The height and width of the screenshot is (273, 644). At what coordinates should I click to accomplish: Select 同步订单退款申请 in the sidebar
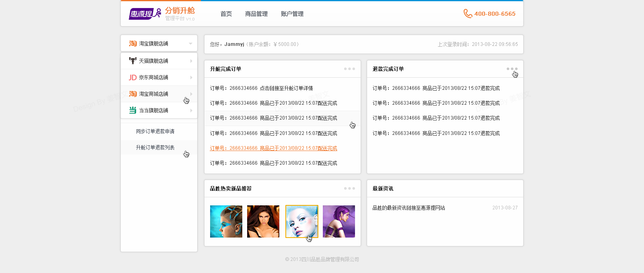[155, 131]
